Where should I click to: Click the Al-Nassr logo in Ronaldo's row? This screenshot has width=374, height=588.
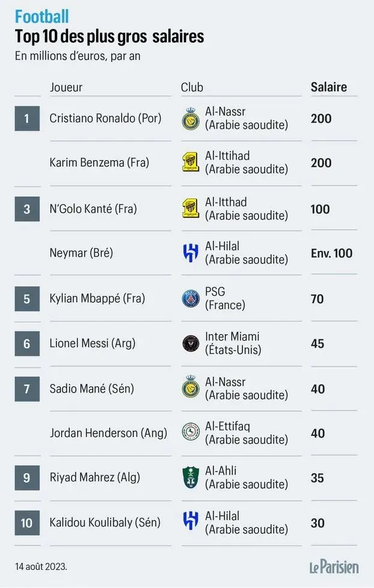[191, 119]
